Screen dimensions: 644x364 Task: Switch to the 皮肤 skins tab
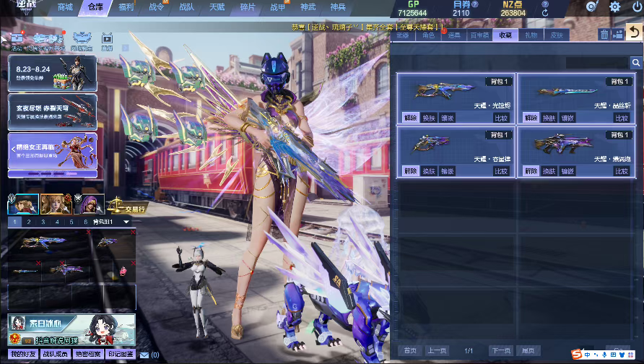[x=557, y=35]
